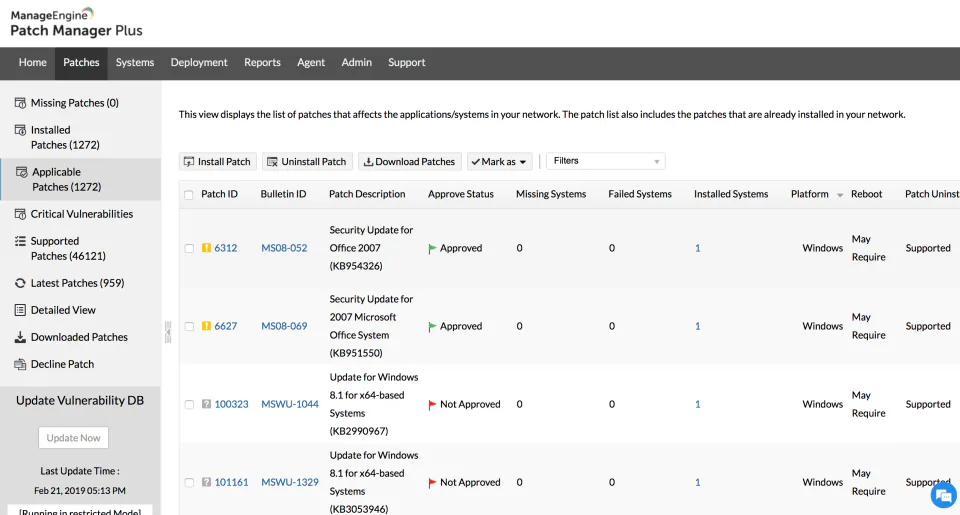Go to the Deployment menu tab
The height and width of the screenshot is (515, 960).
point(199,62)
